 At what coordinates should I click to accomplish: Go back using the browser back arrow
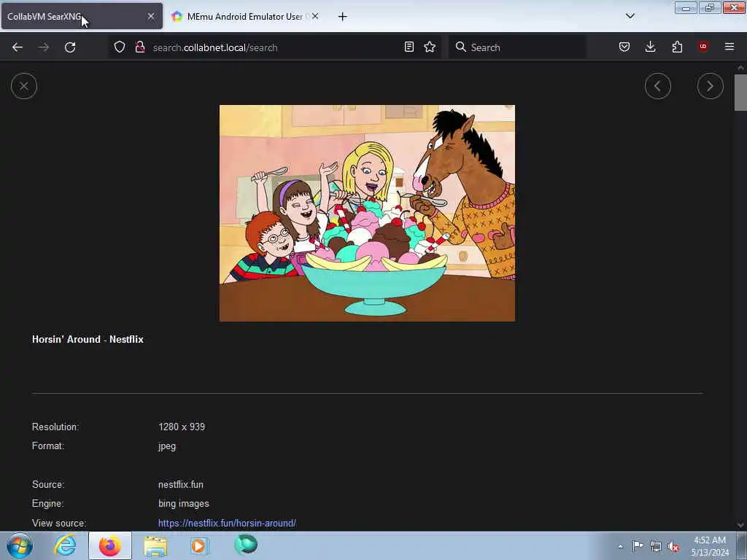coord(18,47)
